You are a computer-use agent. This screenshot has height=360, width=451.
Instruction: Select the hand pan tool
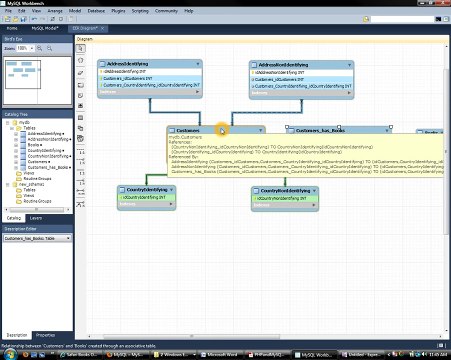point(81,60)
